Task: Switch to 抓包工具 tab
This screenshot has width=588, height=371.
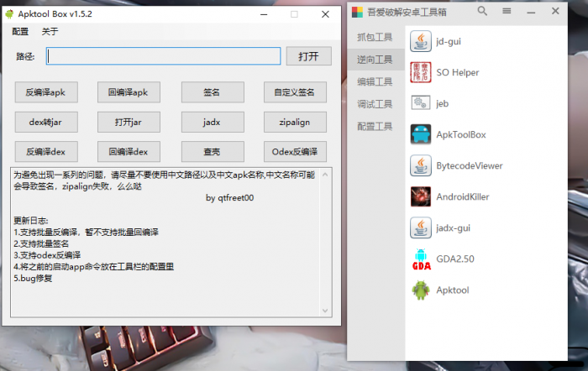Action: point(375,37)
